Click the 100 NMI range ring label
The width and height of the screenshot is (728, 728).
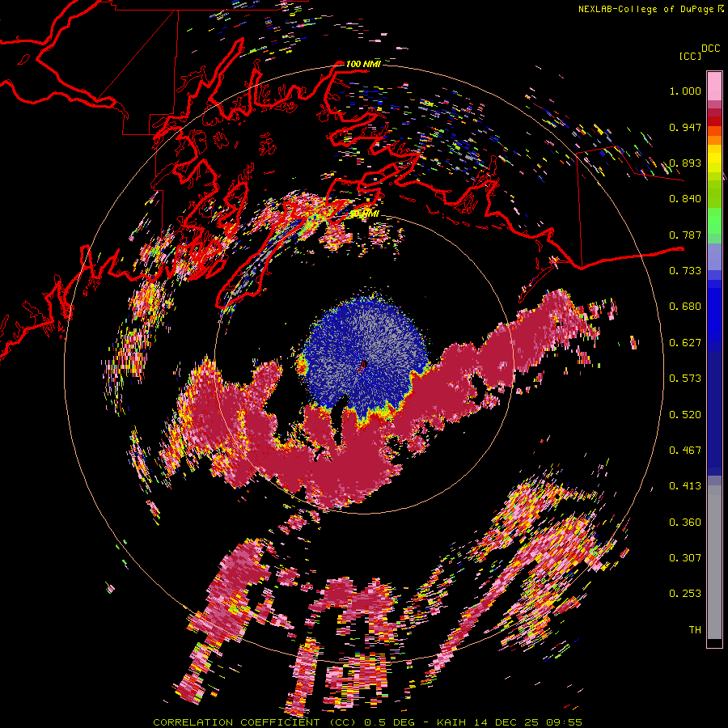363,64
